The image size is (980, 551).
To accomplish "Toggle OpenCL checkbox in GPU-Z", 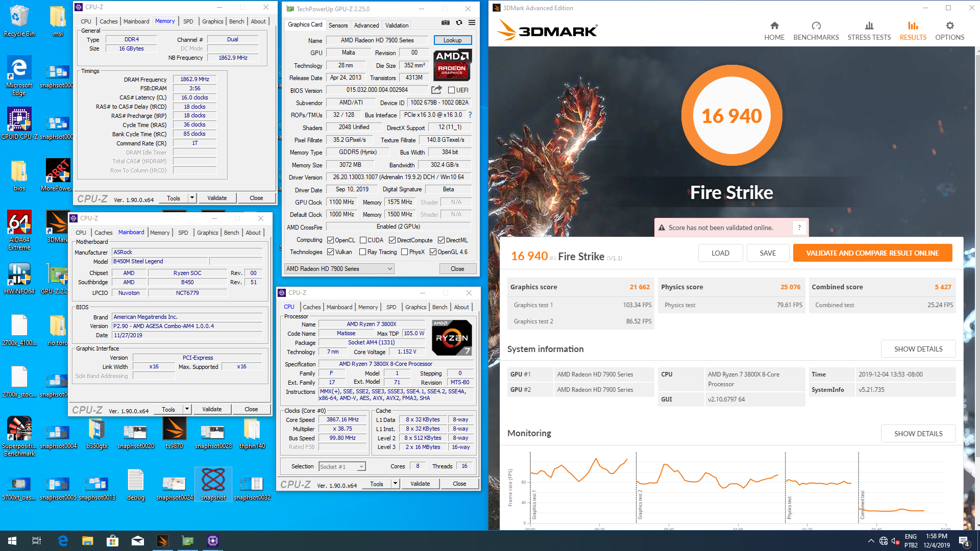I will pos(330,240).
